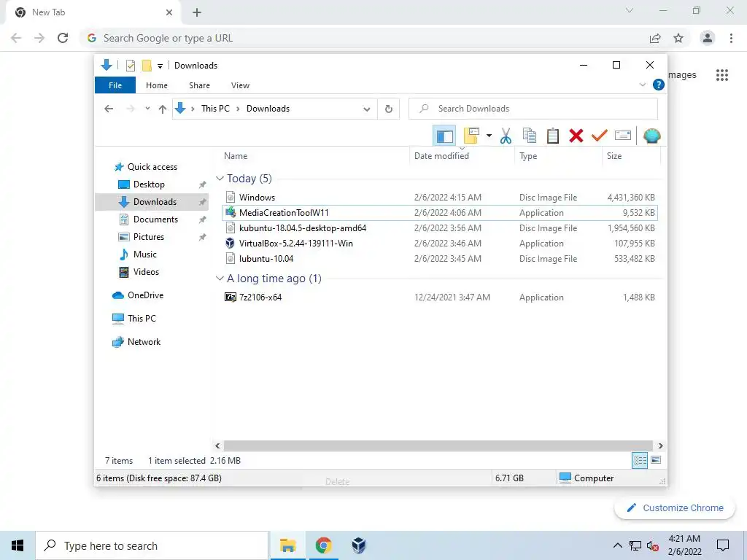Select the Windows disc image file

440,197
